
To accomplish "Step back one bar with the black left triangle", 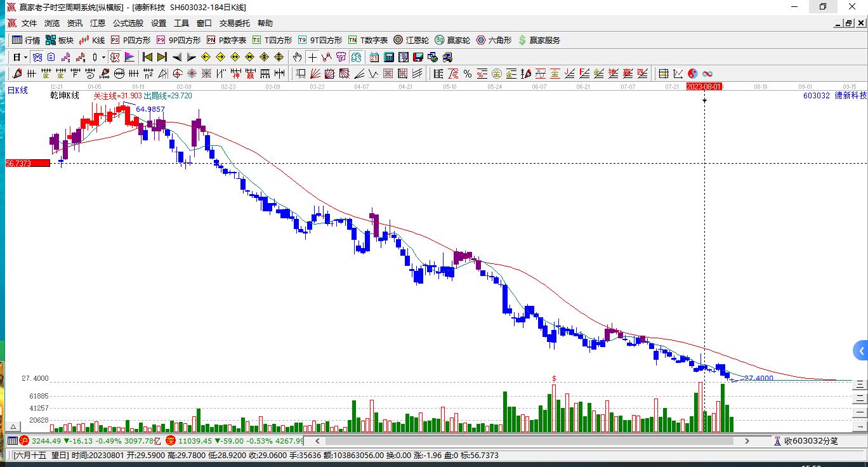I will pyautogui.click(x=177, y=57).
